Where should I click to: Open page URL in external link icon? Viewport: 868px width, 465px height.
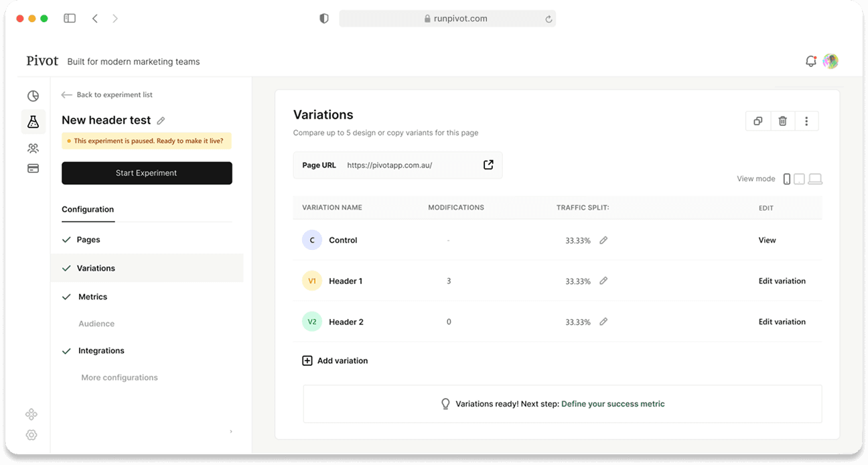(488, 165)
